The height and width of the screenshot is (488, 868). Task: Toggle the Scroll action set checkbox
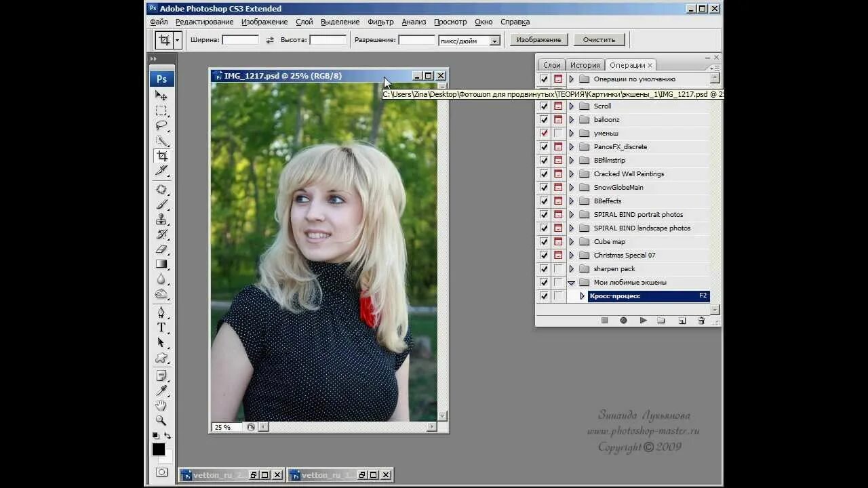click(544, 106)
